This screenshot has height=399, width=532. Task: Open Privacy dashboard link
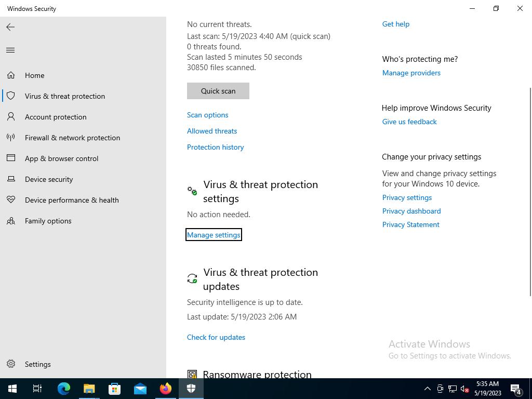[x=411, y=211]
